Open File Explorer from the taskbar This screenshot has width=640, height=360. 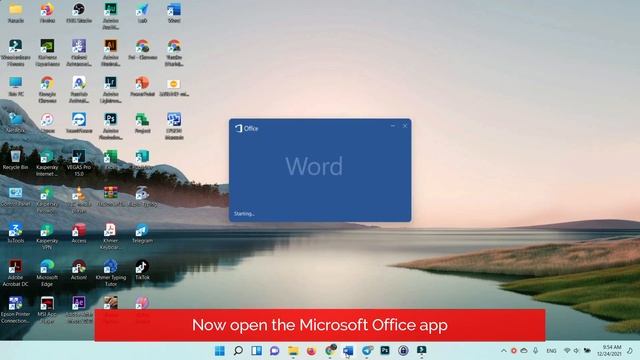[293, 351]
